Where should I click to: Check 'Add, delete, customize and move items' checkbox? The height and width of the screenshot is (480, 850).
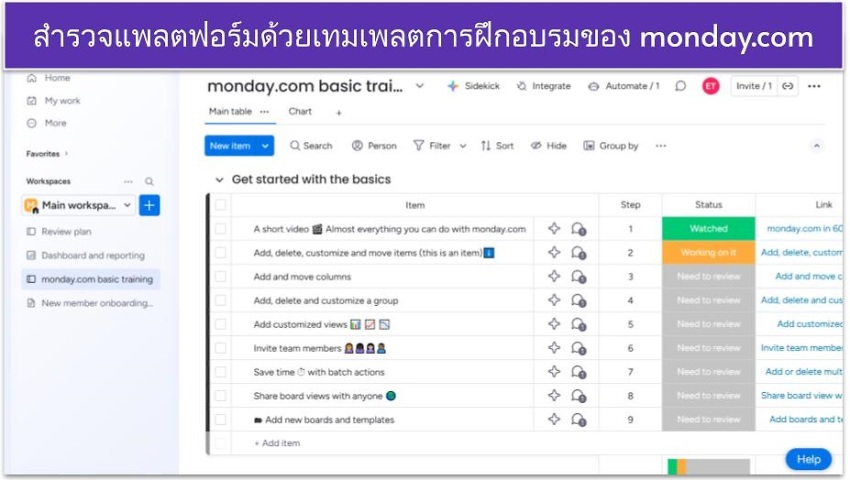(x=220, y=253)
